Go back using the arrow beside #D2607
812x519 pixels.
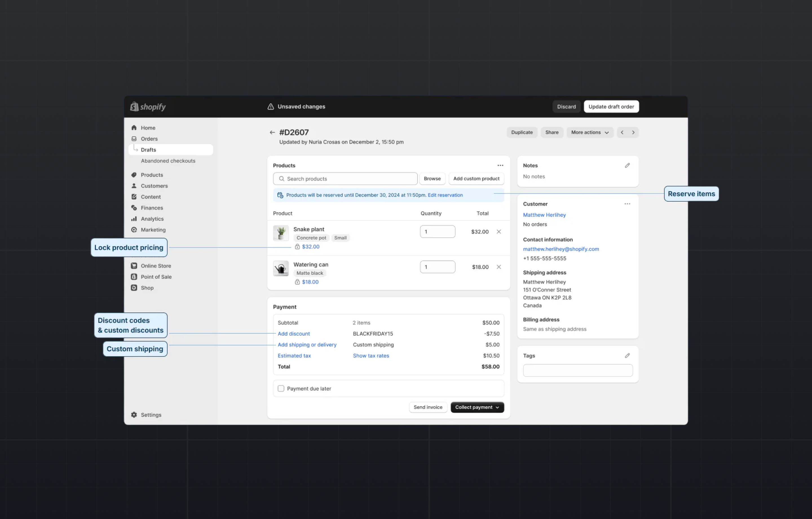272,132
